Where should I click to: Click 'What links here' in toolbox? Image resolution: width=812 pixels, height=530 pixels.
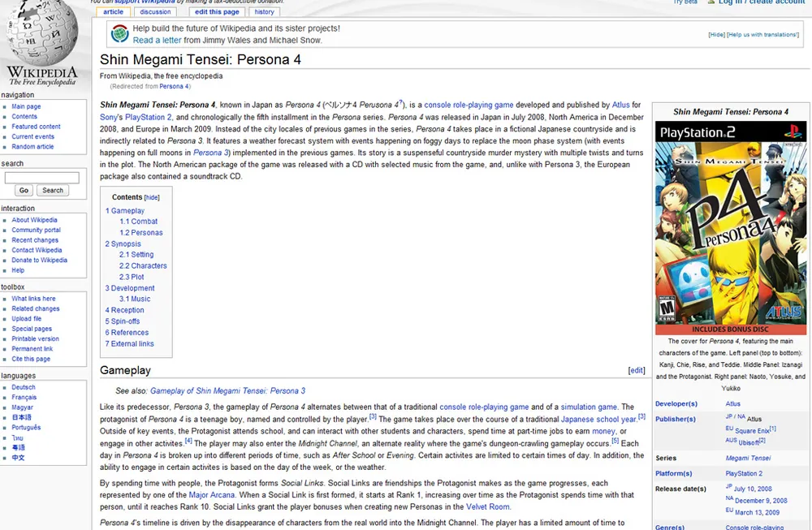click(33, 299)
